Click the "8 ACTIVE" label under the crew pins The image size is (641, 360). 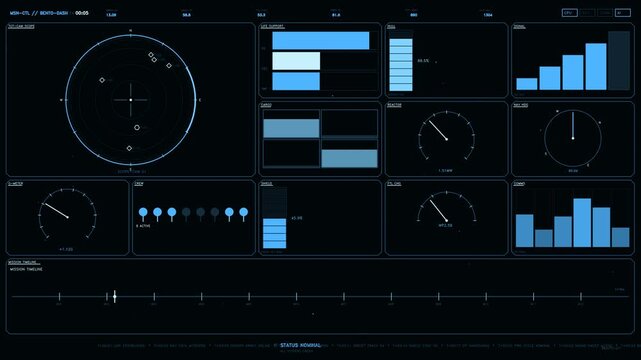(x=143, y=226)
